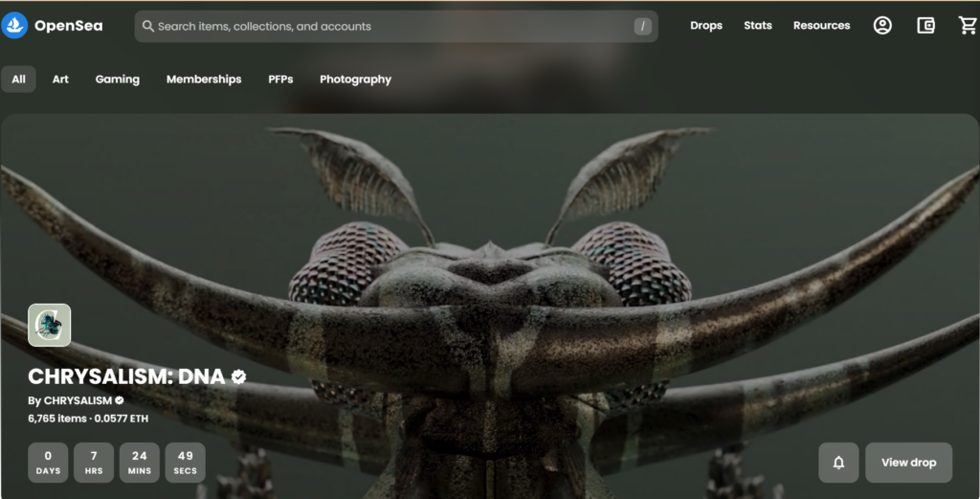The height and width of the screenshot is (499, 980).
Task: Click the slash shortcut badge in search bar
Action: (x=642, y=26)
